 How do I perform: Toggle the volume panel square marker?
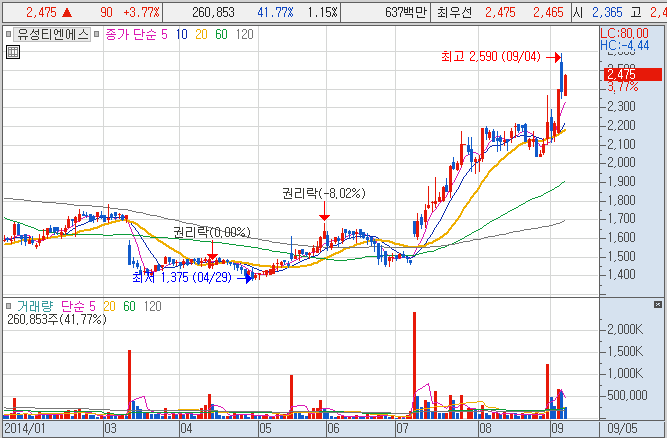coord(9,306)
